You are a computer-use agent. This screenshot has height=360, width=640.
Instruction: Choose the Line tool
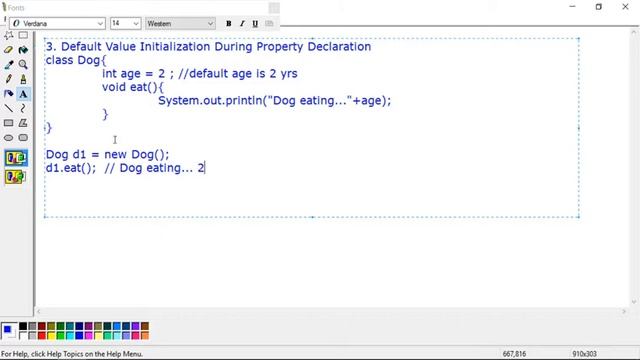9,108
